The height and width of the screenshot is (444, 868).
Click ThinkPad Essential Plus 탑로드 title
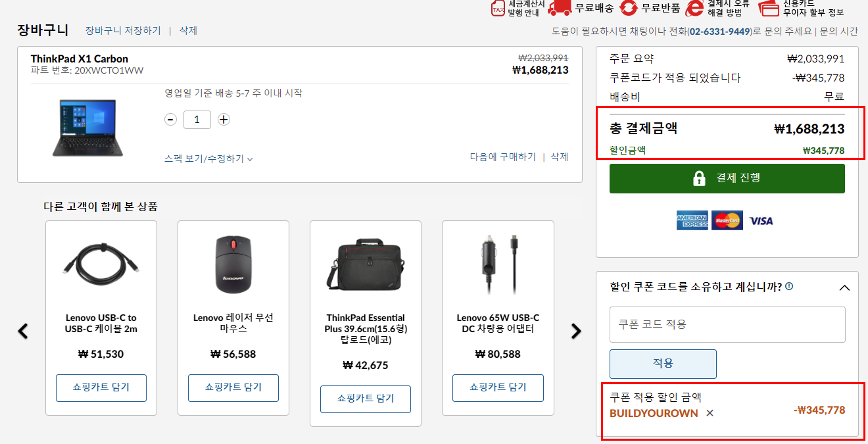(366, 329)
